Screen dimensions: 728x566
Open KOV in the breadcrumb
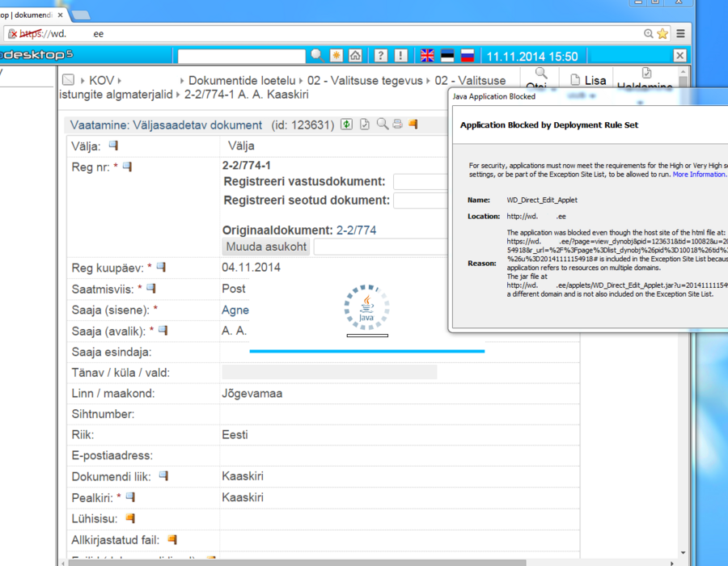101,80
